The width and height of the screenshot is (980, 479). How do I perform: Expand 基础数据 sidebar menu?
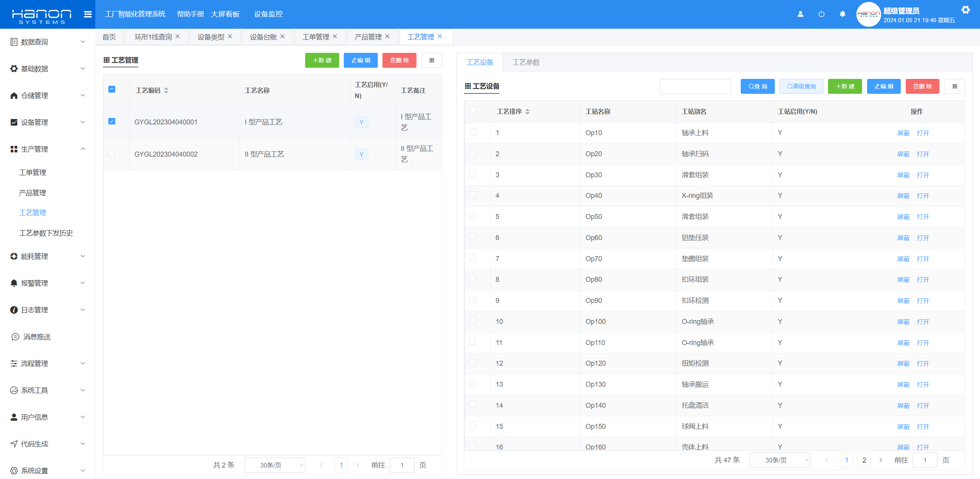[x=47, y=69]
